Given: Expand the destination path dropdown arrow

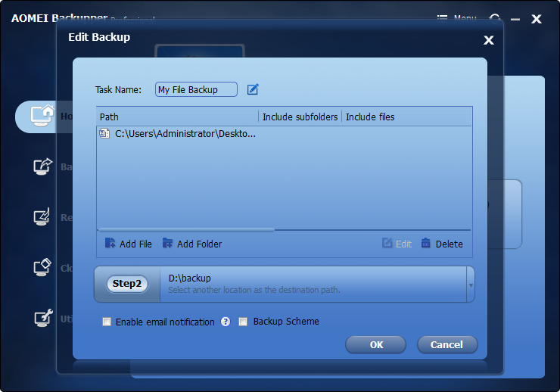Looking at the screenshot, I should click(x=471, y=285).
